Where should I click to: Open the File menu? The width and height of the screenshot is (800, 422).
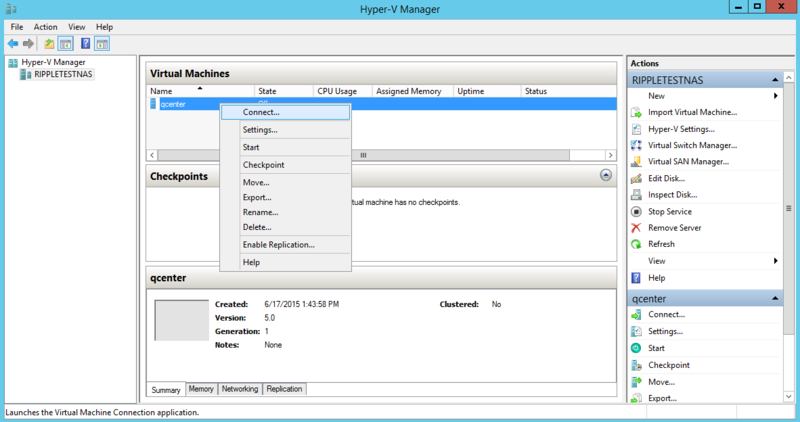tap(17, 27)
